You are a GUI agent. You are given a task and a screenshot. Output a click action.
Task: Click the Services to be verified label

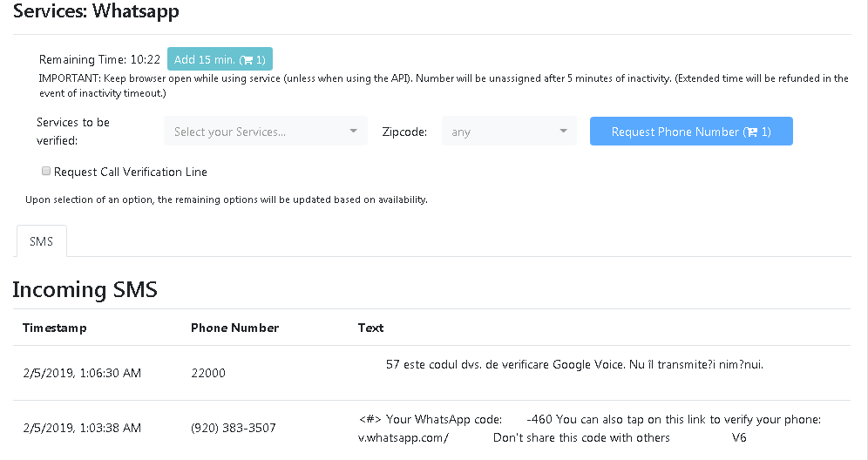[x=73, y=132]
